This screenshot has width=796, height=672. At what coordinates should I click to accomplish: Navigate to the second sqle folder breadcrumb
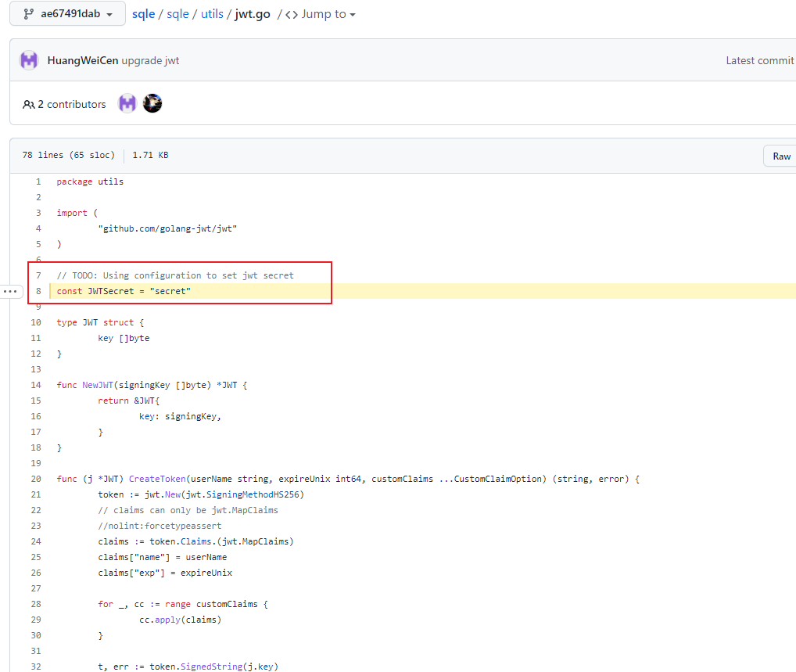(177, 14)
